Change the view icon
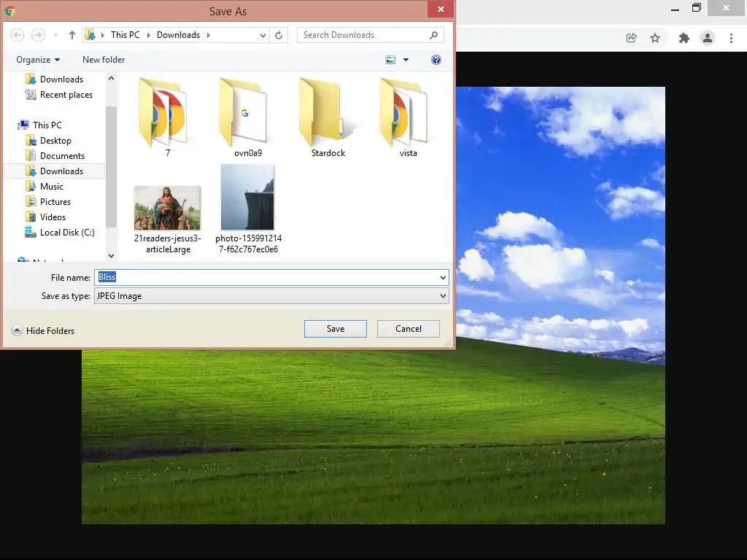 point(390,60)
